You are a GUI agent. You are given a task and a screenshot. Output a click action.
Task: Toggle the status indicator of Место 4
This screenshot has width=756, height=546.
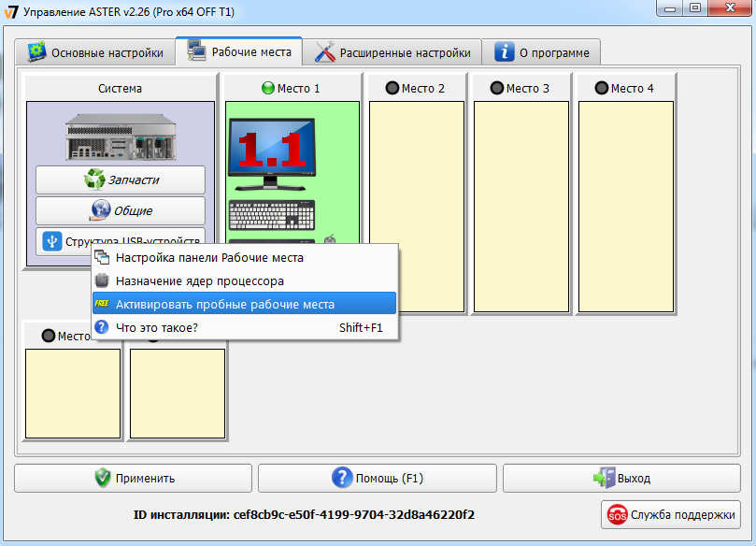tap(601, 89)
